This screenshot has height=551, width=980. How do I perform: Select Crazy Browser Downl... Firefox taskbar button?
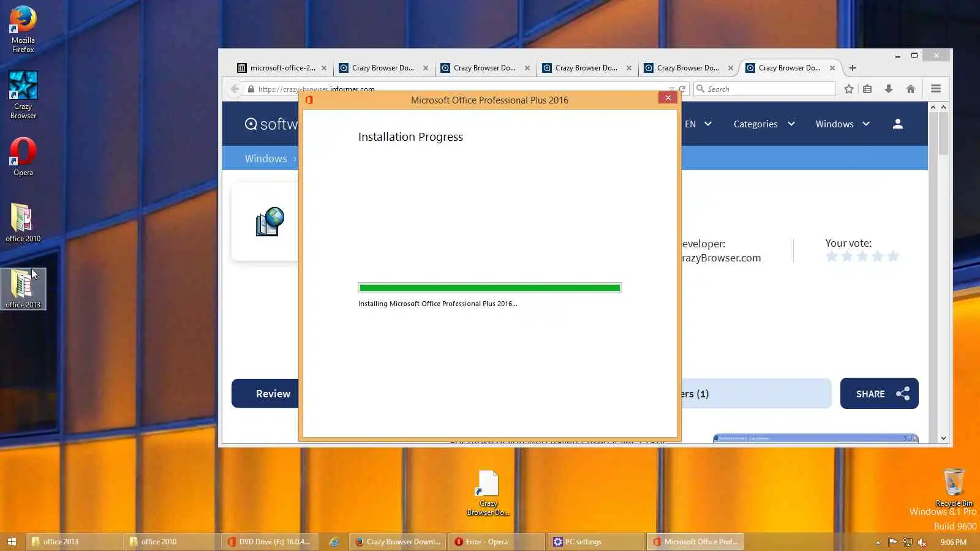[x=399, y=542]
